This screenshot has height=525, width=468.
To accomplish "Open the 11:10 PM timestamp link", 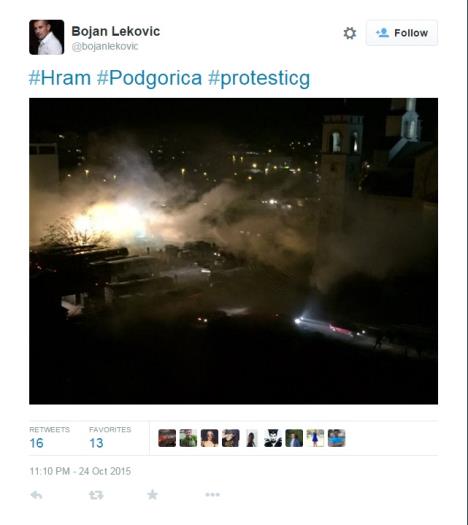I will [x=80, y=471].
